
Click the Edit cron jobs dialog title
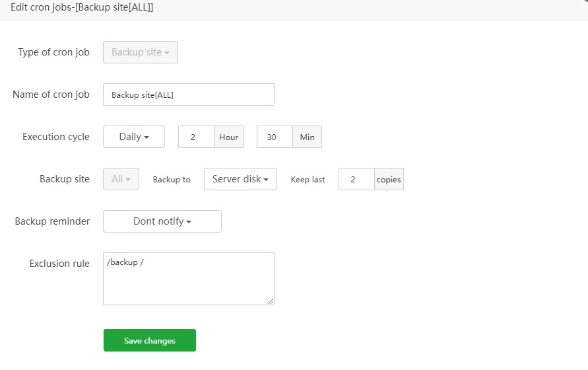pos(82,8)
